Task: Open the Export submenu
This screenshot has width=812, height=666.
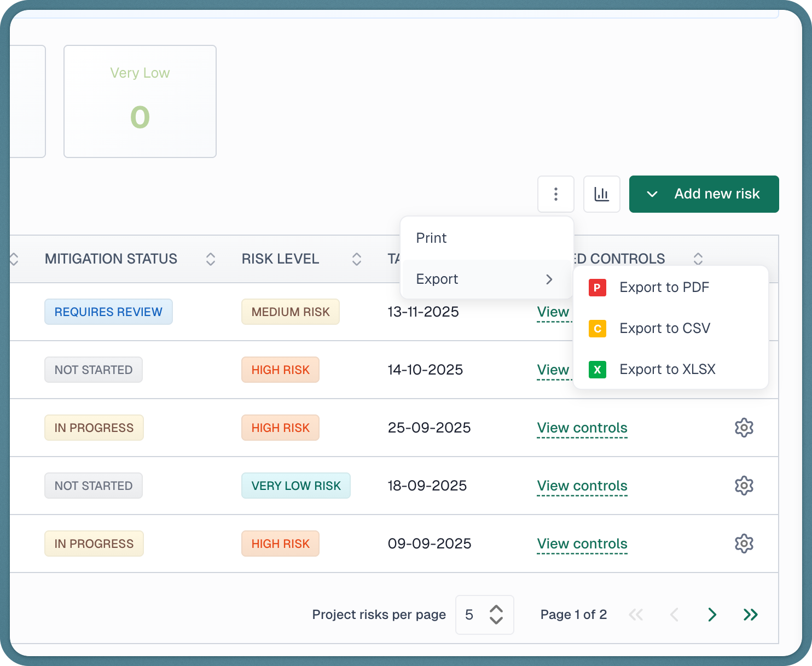Action: click(485, 279)
